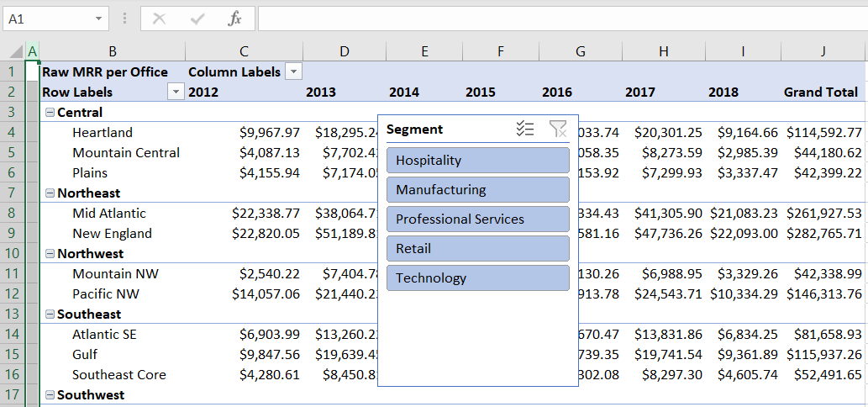
Task: Collapse the Southeast region rows
Action: [x=50, y=314]
